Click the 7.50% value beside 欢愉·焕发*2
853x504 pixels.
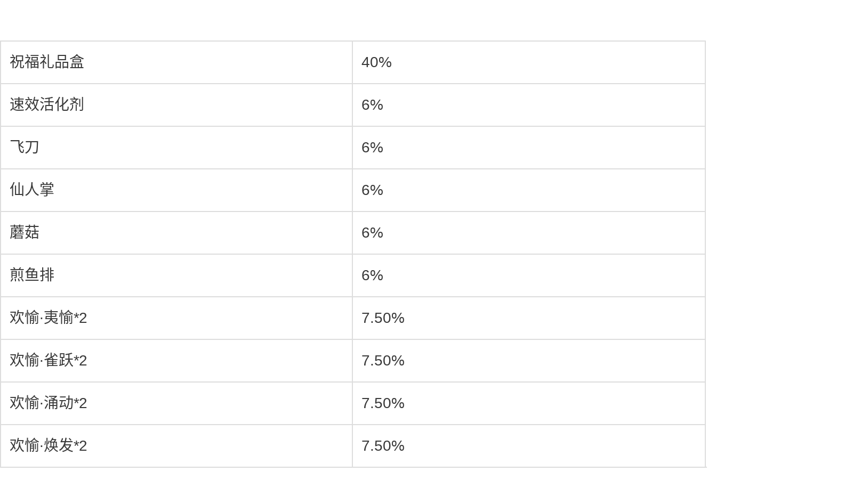[383, 446]
